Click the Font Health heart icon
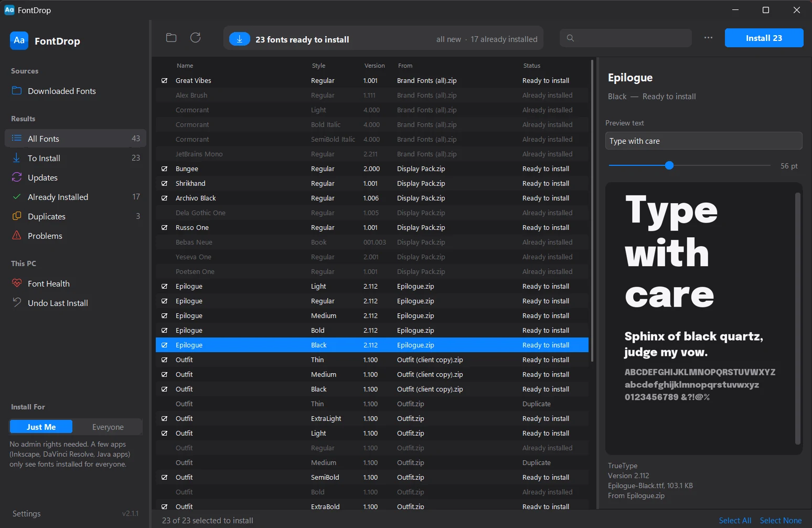This screenshot has width=812, height=528. 17,283
